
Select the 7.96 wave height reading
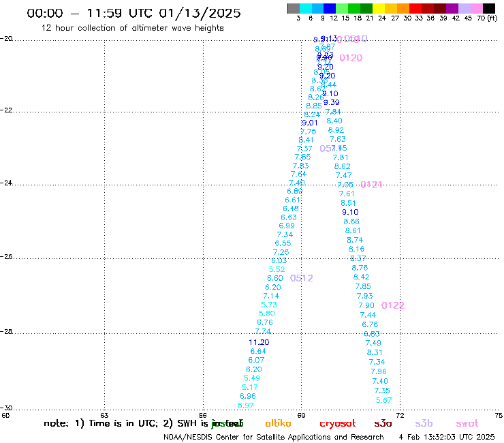[379, 371]
